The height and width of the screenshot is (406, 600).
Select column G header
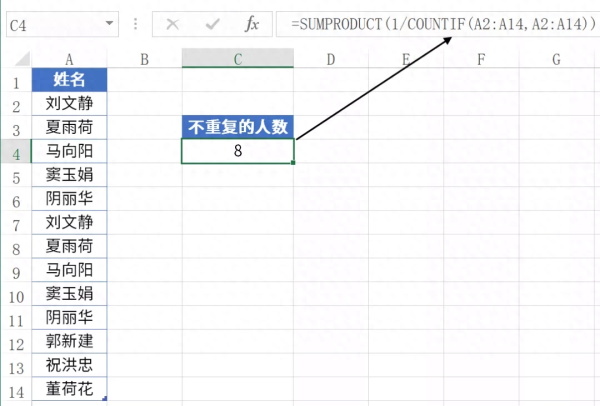coord(555,60)
